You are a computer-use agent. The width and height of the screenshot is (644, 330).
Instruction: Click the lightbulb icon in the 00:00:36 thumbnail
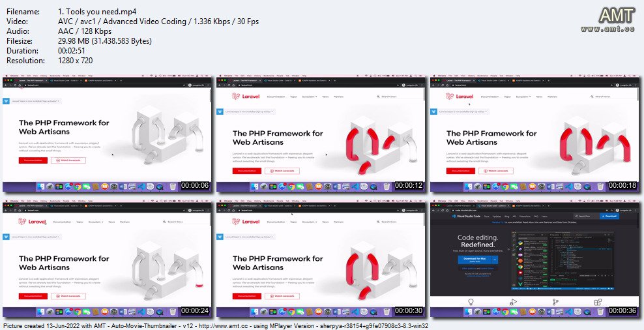coord(471,302)
